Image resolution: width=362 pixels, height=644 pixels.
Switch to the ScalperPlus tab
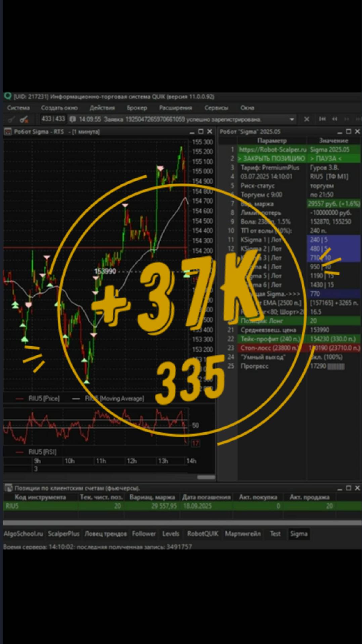tap(63, 534)
